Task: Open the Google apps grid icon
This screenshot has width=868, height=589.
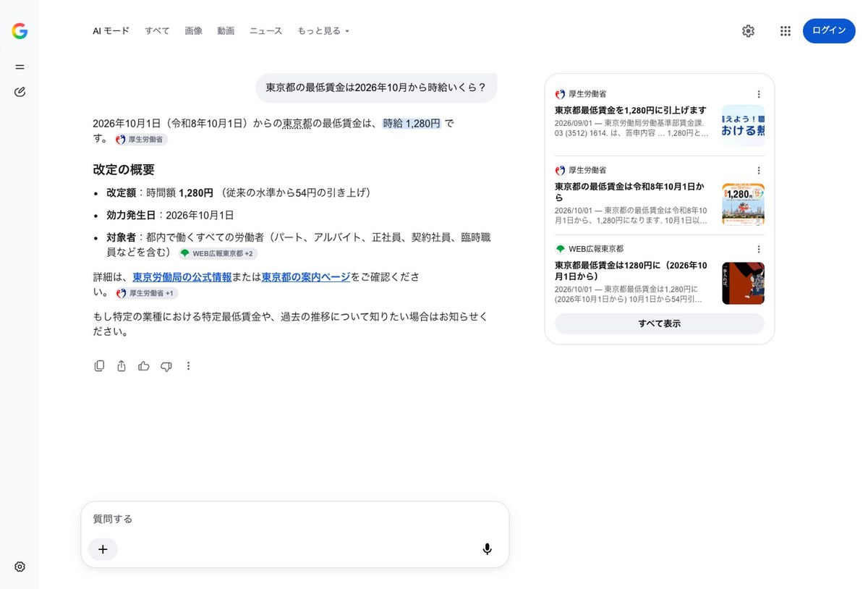Action: tap(786, 31)
